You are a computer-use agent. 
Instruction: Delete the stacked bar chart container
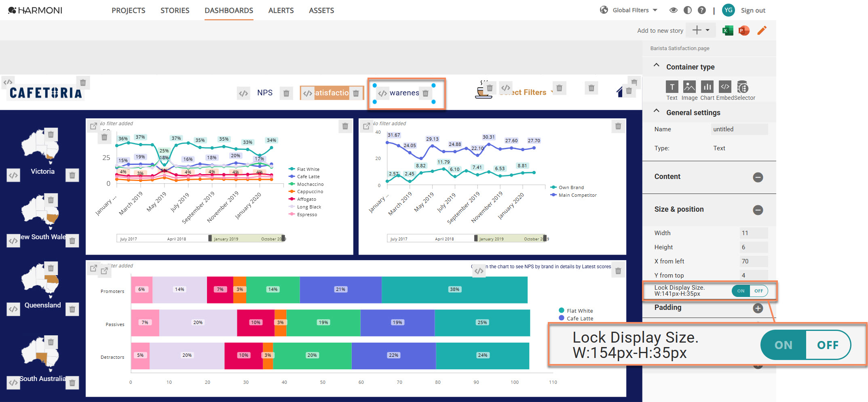coord(618,271)
